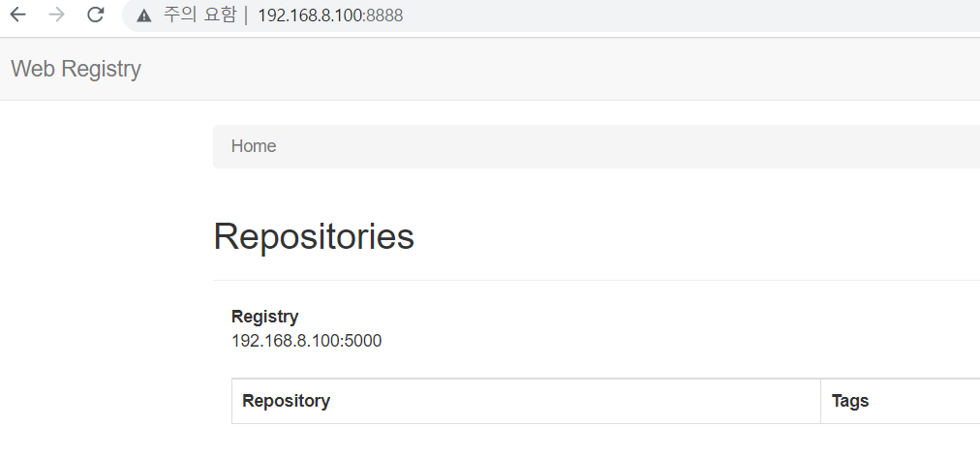Navigate to the Home breadcrumb
This screenshot has height=457, width=980.
(x=253, y=145)
